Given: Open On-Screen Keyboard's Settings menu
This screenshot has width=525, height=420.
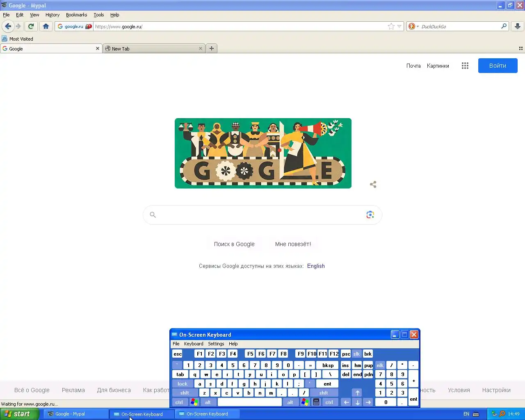Looking at the screenshot, I should 216,344.
